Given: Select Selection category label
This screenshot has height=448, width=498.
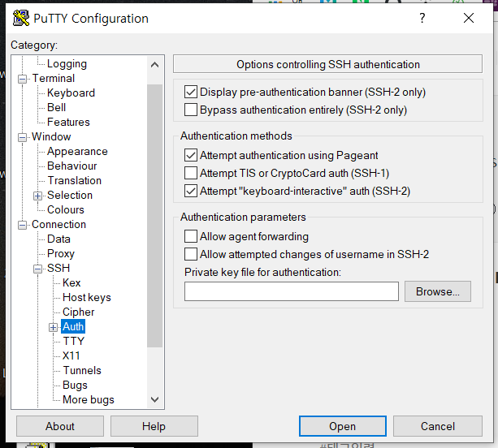Looking at the screenshot, I should tap(70, 195).
